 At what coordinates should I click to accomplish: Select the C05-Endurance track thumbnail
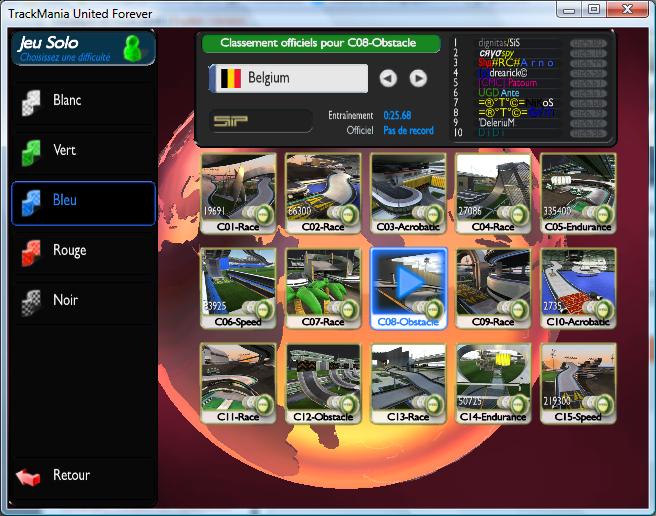578,191
